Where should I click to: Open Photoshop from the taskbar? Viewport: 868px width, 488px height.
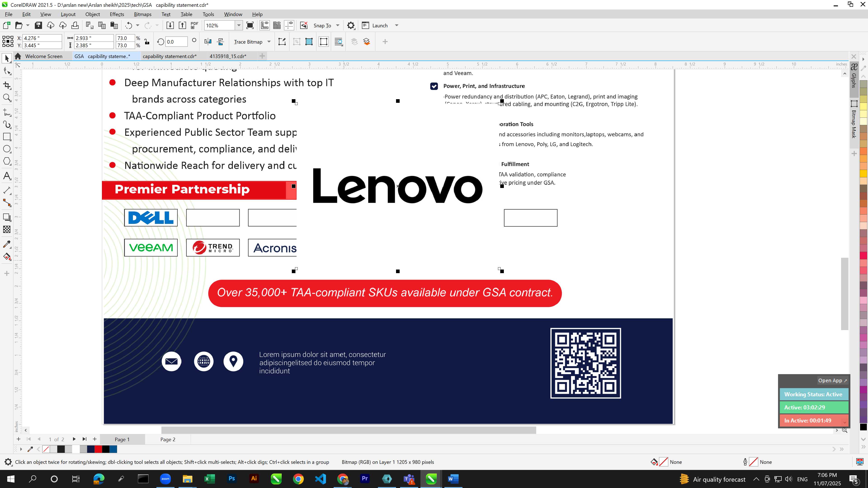coord(231,479)
